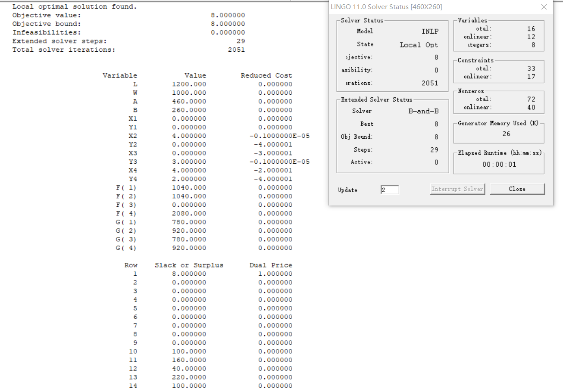Click the grayed Interrupt Solver button
The width and height of the screenshot is (563, 392).
point(457,189)
